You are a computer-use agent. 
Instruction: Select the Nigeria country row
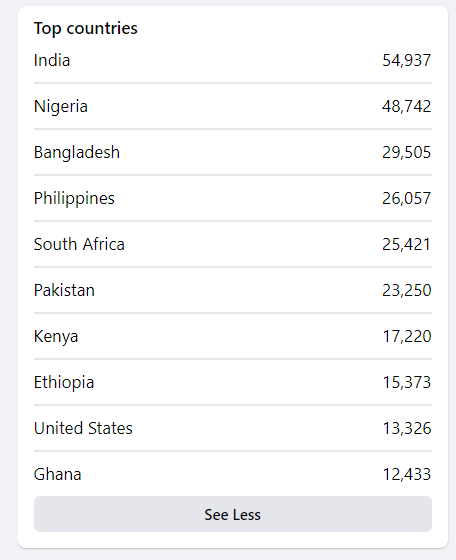[233, 106]
